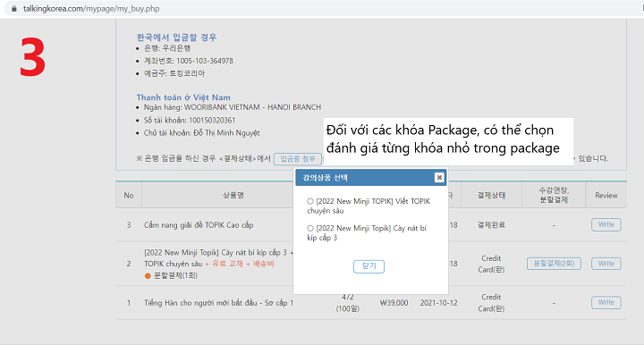644x345 pixels.
Task: Click the lock icon in address bar
Action: tap(14, 9)
